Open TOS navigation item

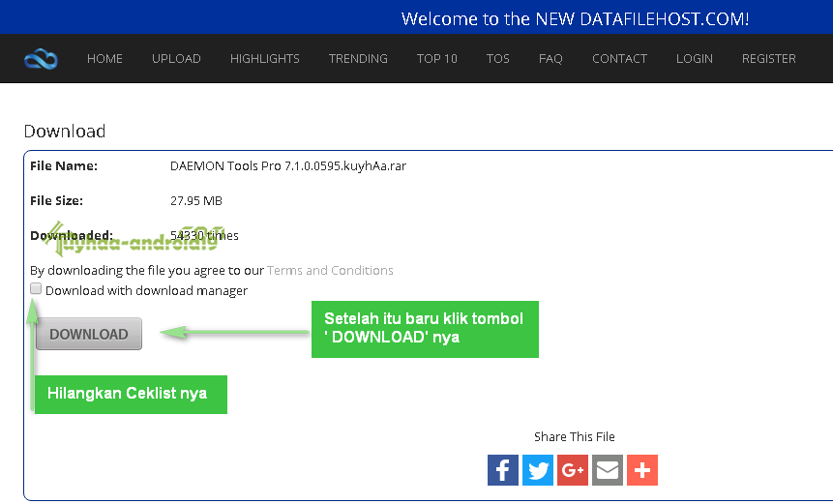(498, 58)
